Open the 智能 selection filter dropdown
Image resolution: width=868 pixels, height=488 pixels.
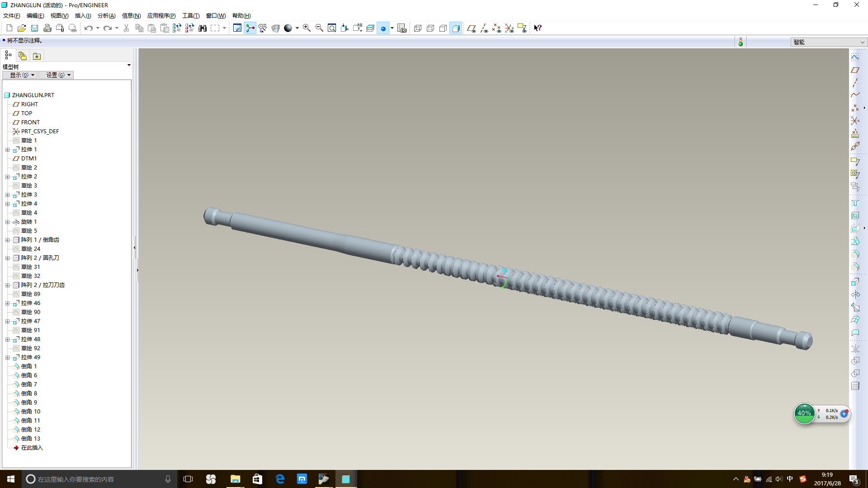click(x=862, y=42)
